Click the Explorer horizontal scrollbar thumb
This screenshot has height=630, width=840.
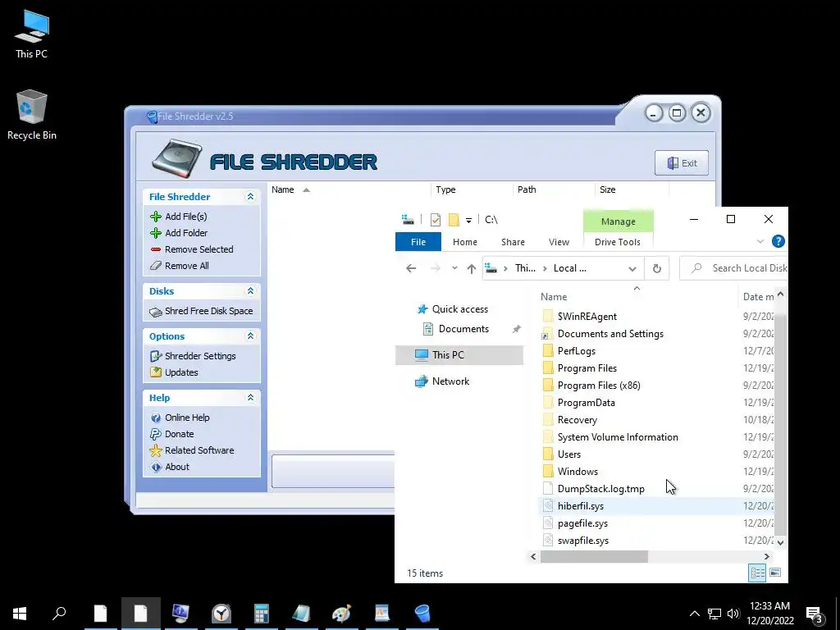(594, 557)
